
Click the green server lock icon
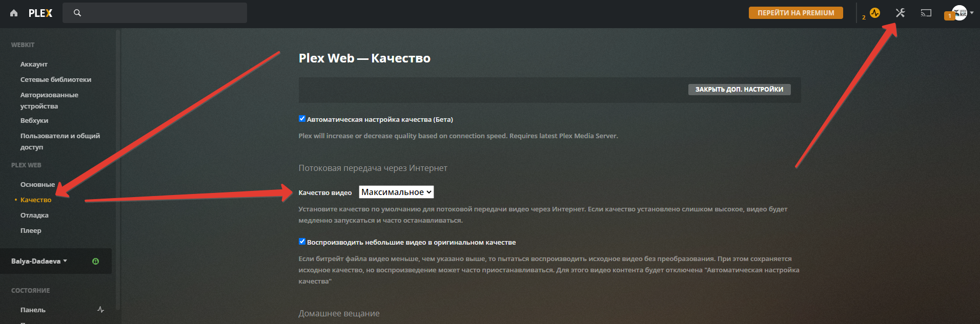point(95,261)
